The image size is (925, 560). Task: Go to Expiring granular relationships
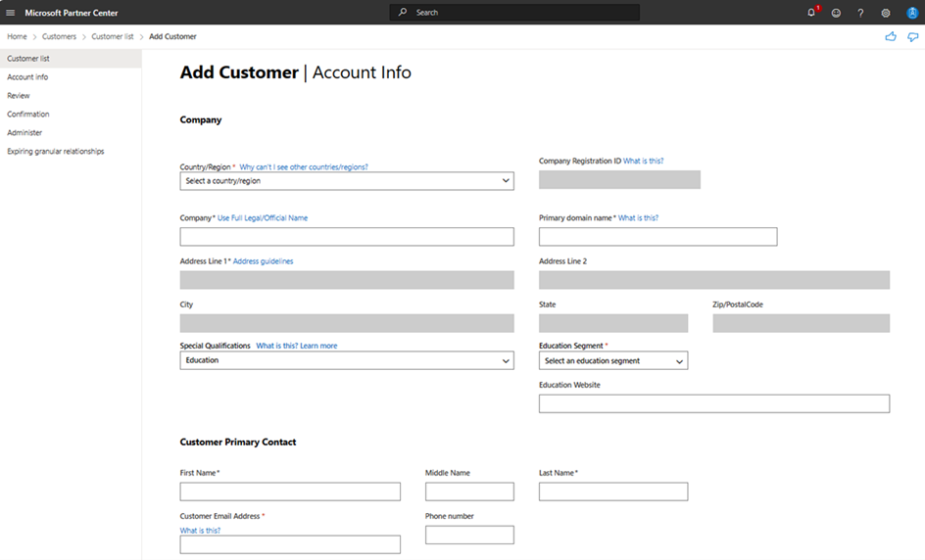(x=56, y=152)
